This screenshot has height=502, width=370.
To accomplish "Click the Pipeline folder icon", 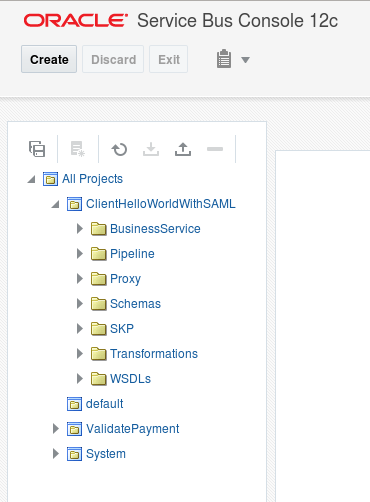I will coord(99,254).
